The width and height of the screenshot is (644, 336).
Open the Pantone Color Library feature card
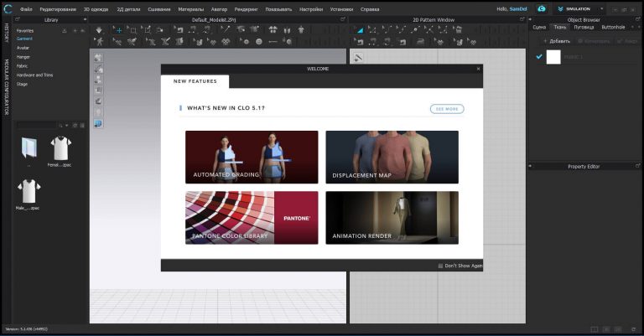(x=252, y=218)
